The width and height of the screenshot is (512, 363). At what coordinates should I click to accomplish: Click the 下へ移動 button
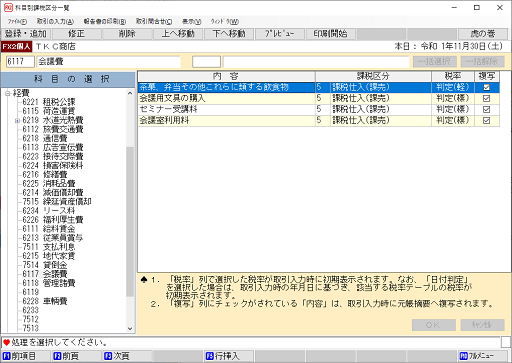(x=229, y=34)
